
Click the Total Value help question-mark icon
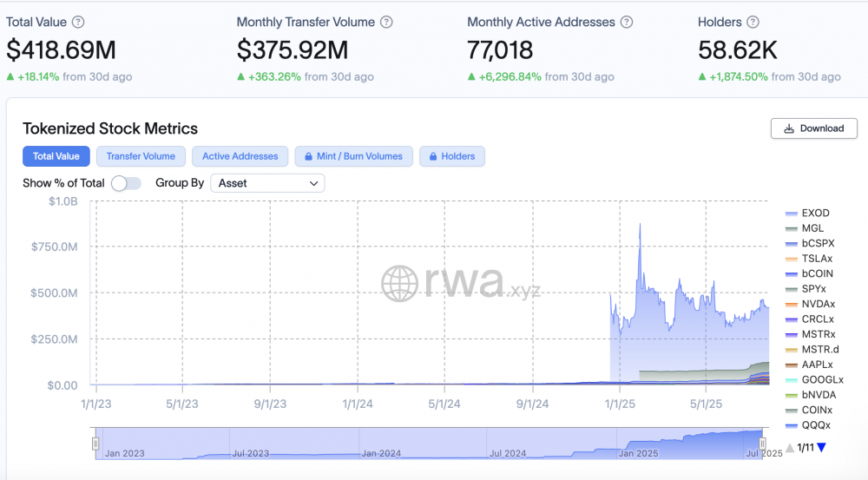click(79, 23)
